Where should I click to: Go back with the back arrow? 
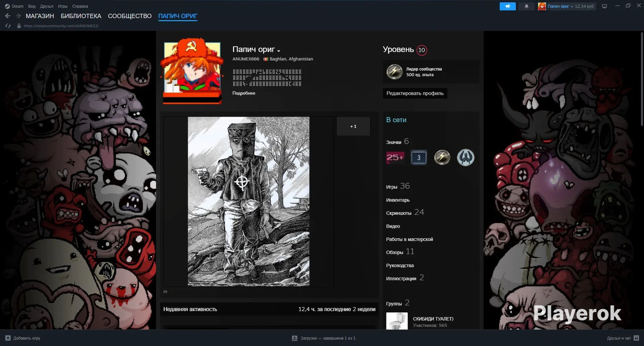[8, 16]
